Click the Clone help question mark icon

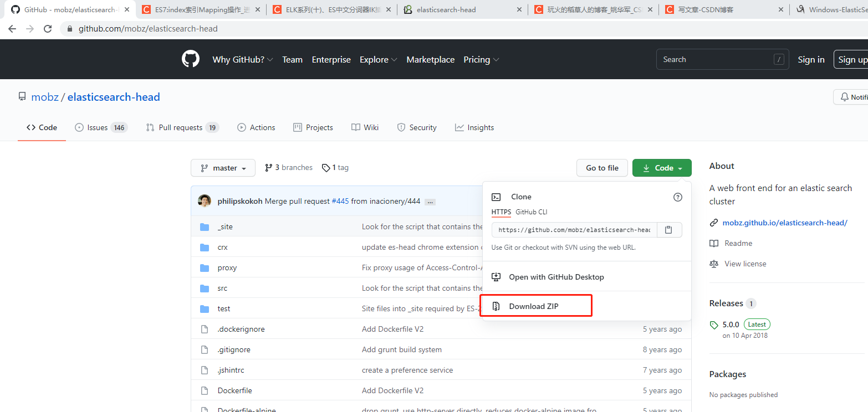(x=677, y=197)
